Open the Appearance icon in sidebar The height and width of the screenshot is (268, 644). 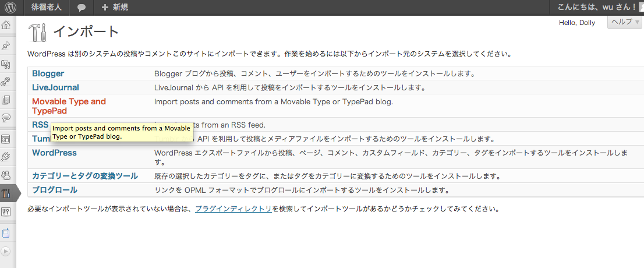pyautogui.click(x=6, y=139)
